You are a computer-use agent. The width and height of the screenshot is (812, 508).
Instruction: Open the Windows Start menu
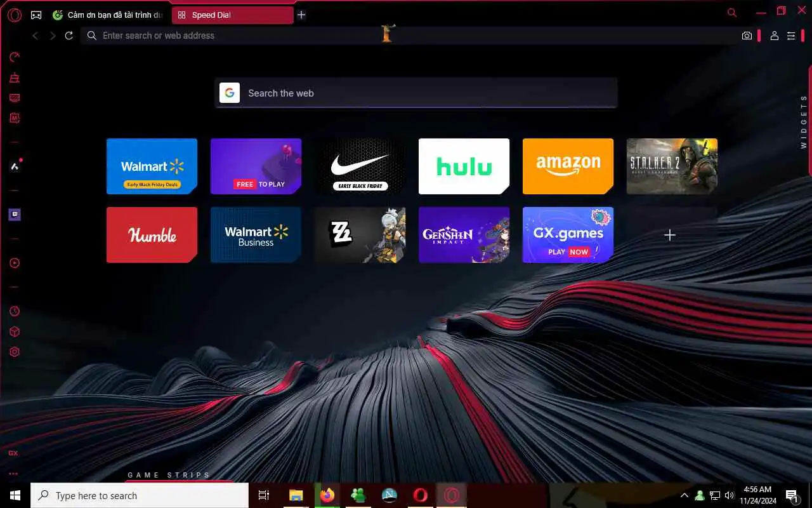pyautogui.click(x=15, y=495)
